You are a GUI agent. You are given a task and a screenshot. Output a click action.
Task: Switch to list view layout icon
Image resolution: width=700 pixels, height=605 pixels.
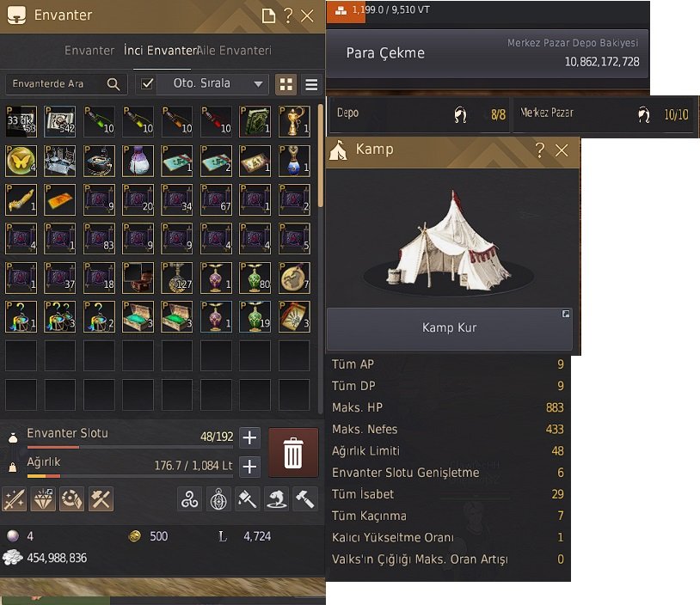click(x=311, y=84)
